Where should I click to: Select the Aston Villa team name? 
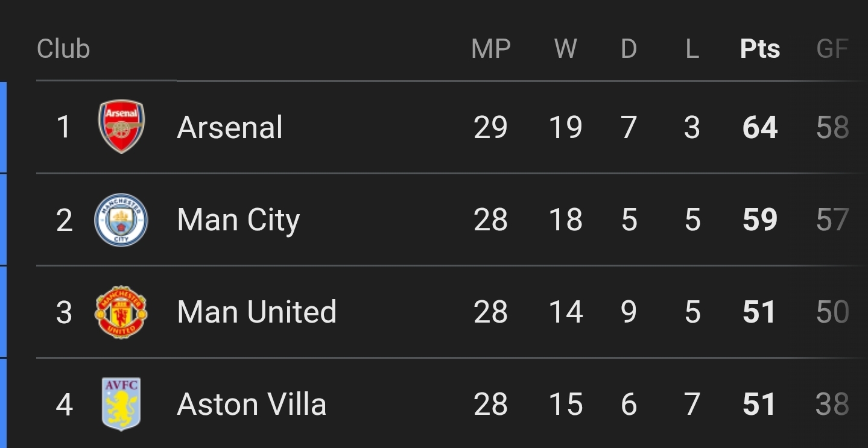coord(252,405)
